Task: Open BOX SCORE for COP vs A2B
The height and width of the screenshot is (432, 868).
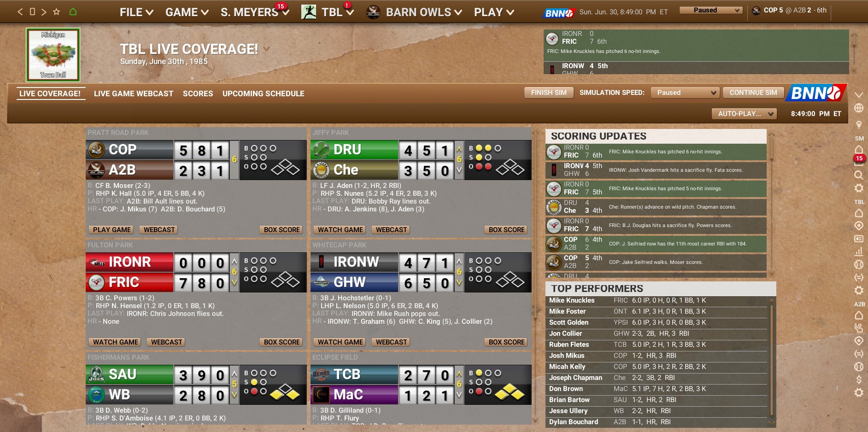Action: 282,230
